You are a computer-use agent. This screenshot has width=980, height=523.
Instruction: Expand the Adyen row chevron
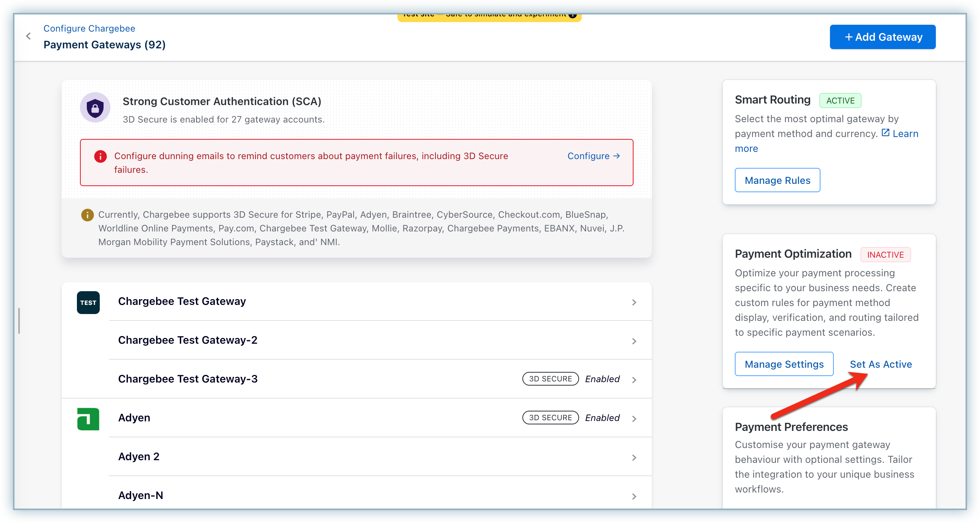coord(634,419)
